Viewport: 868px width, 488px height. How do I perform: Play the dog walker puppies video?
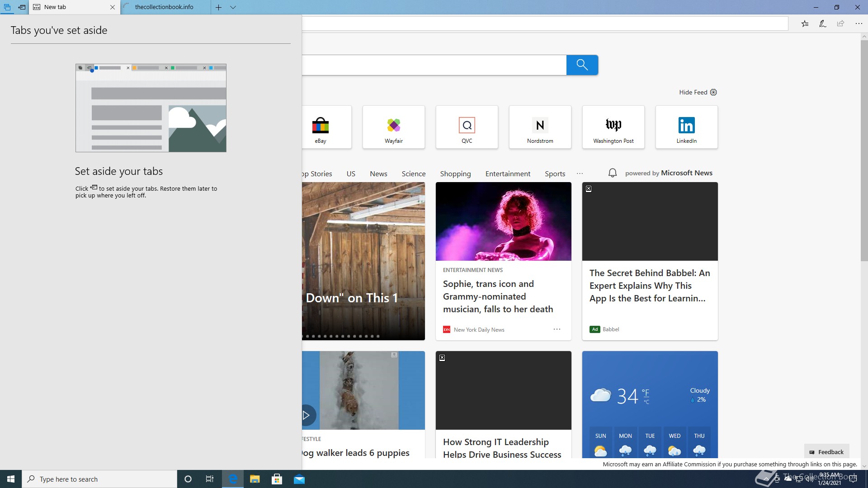[x=307, y=415]
